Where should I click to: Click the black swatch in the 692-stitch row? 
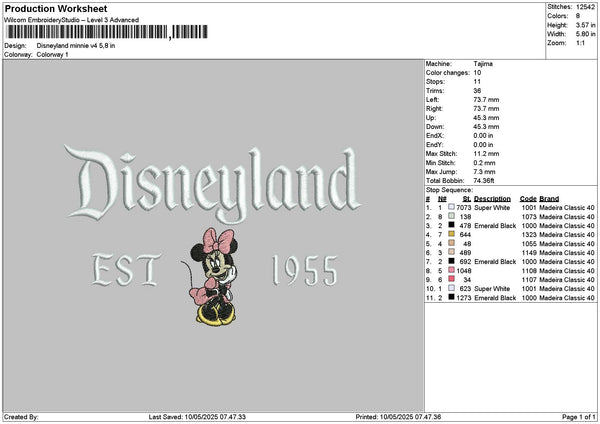point(452,261)
